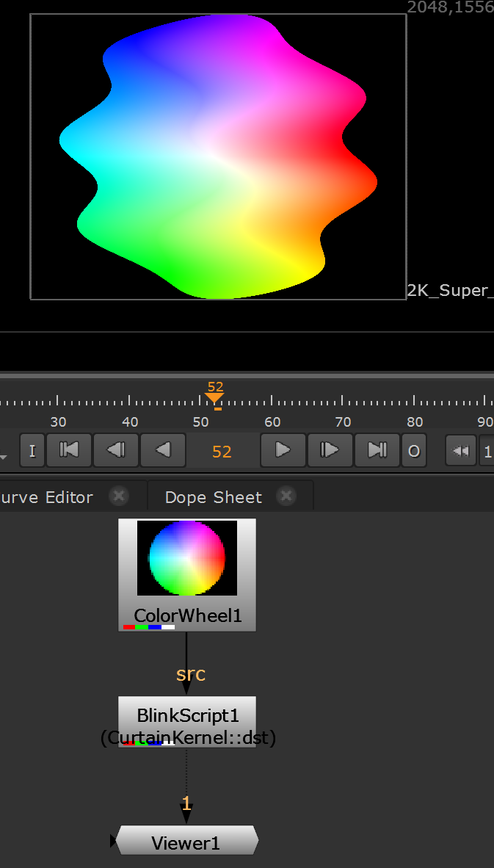This screenshot has width=494, height=868.
Task: Click the warped color wheel image in viewer
Action: pos(218,156)
